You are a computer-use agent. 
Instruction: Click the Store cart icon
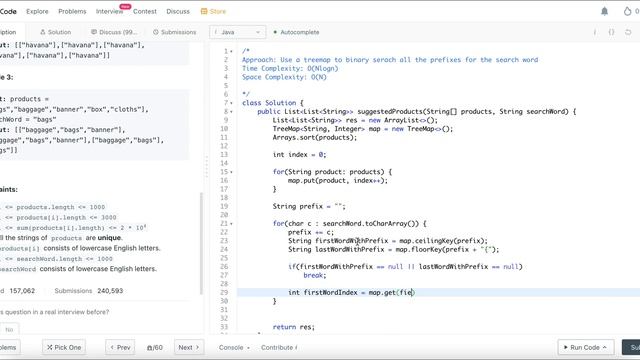(x=204, y=11)
